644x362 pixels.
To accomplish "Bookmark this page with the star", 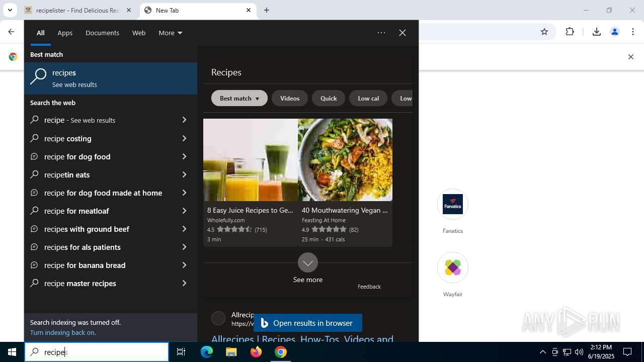I will tap(544, 32).
